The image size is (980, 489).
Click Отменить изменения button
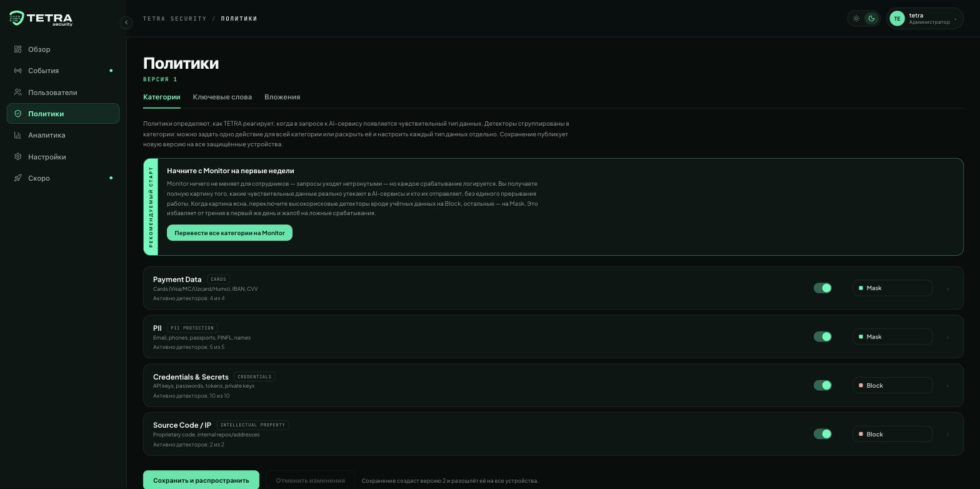310,480
